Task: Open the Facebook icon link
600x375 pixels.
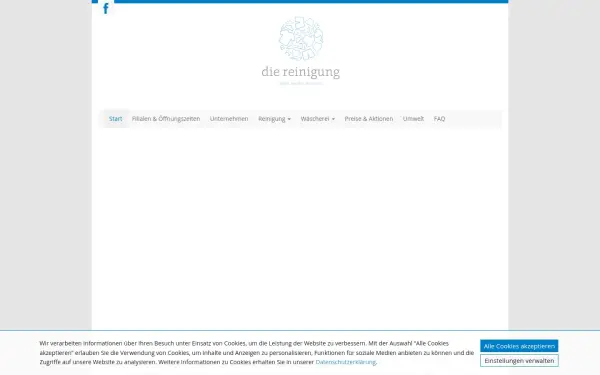Action: [106, 8]
